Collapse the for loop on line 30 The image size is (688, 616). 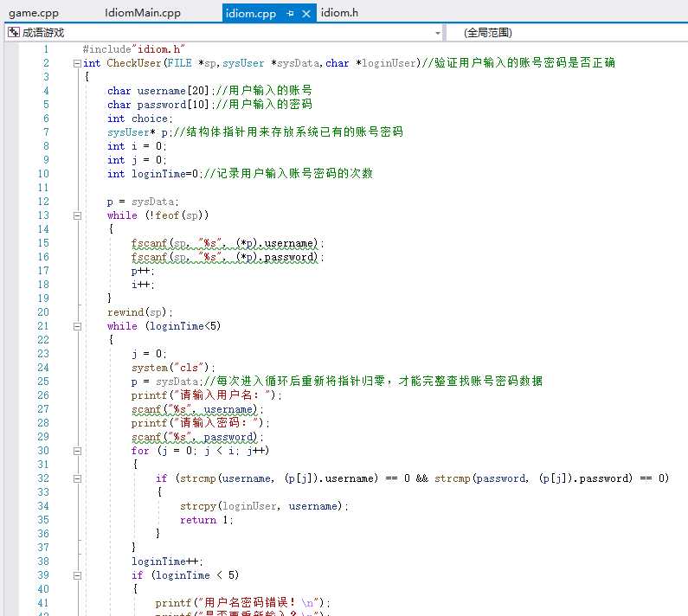(77, 451)
